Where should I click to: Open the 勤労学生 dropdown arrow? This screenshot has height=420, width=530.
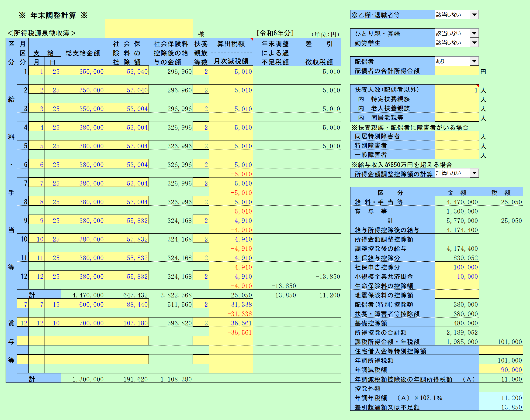474,42
